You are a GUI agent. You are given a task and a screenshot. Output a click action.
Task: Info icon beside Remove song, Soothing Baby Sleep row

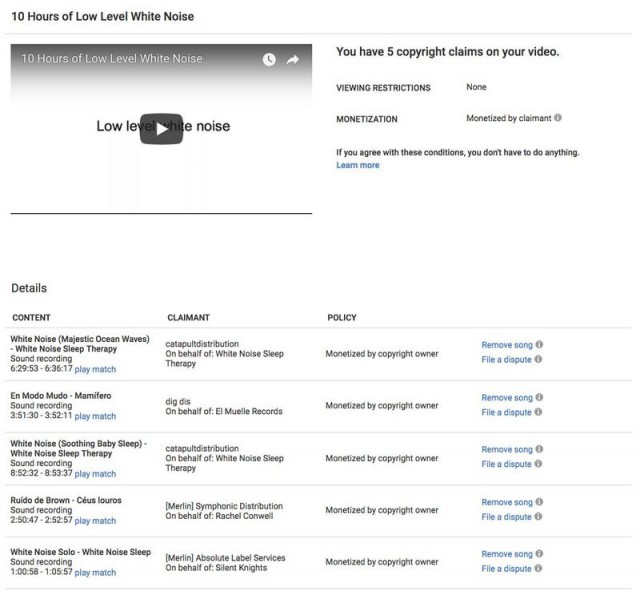pos(539,449)
